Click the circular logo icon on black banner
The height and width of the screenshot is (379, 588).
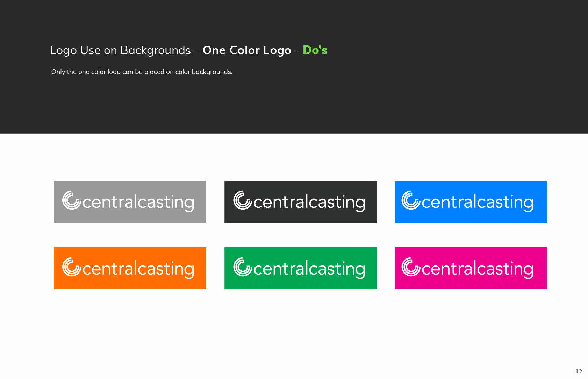click(x=243, y=200)
